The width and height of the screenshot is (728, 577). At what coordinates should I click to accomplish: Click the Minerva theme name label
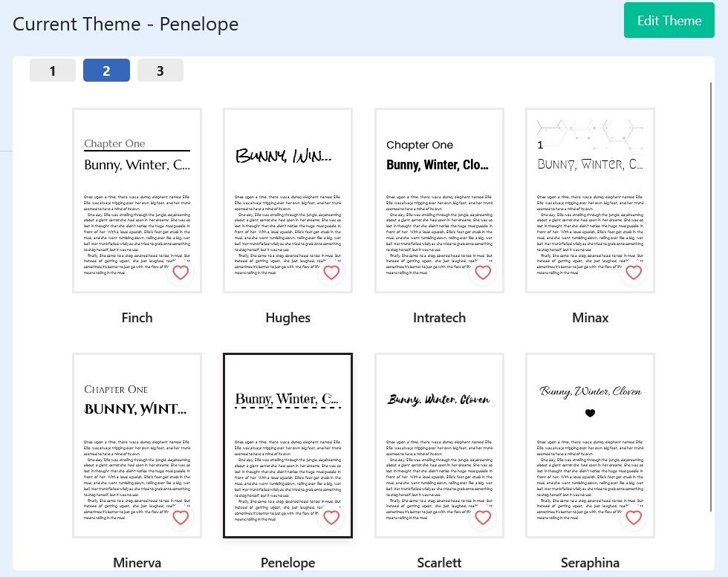[x=137, y=563]
